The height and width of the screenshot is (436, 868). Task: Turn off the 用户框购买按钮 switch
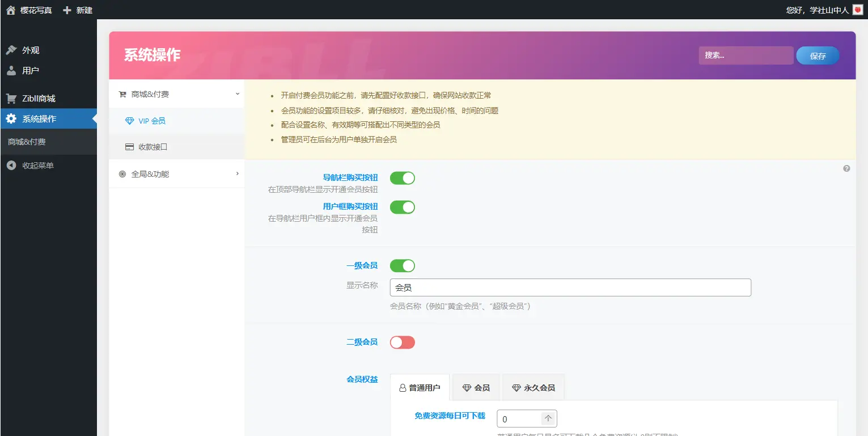point(402,207)
